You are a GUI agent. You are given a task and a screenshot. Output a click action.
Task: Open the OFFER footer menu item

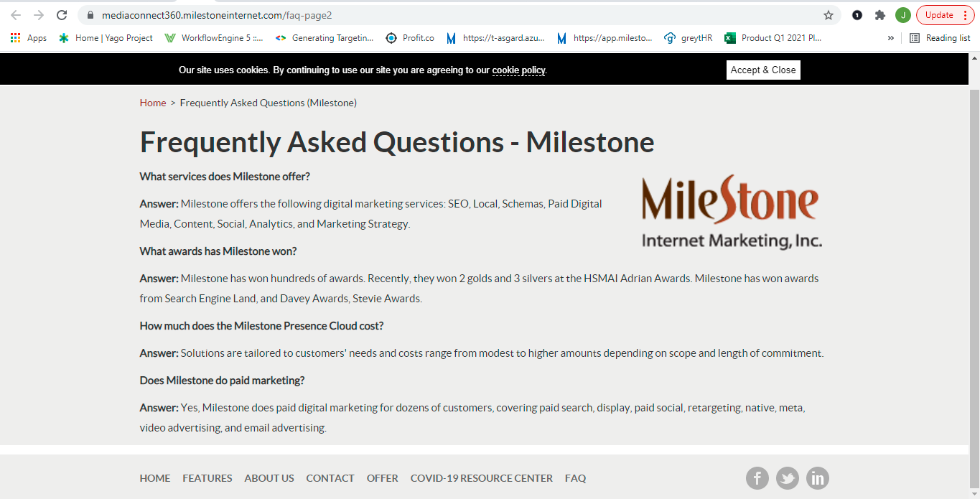(382, 478)
